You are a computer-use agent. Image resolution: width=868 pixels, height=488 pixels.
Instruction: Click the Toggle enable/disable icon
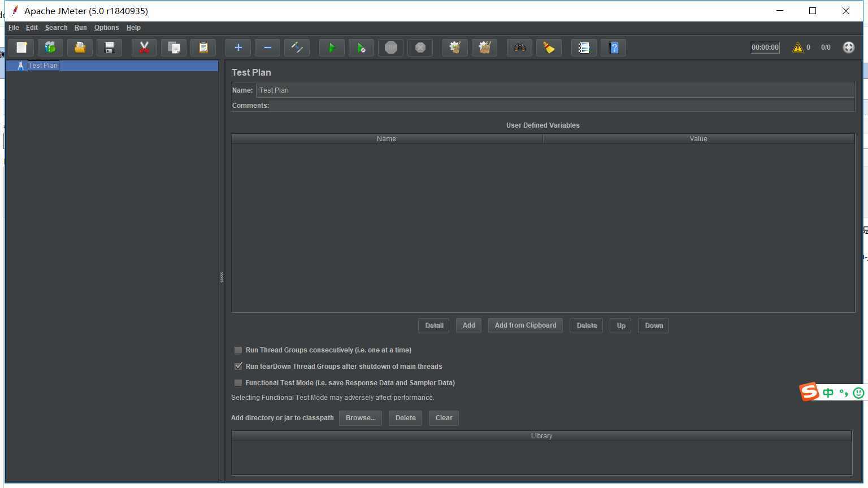pos(297,47)
